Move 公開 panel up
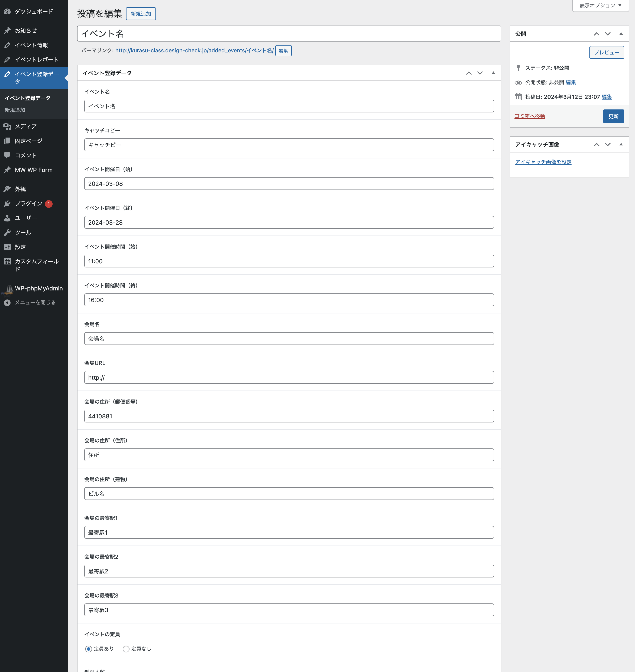Viewport: 635px width, 672px height. pyautogui.click(x=597, y=34)
